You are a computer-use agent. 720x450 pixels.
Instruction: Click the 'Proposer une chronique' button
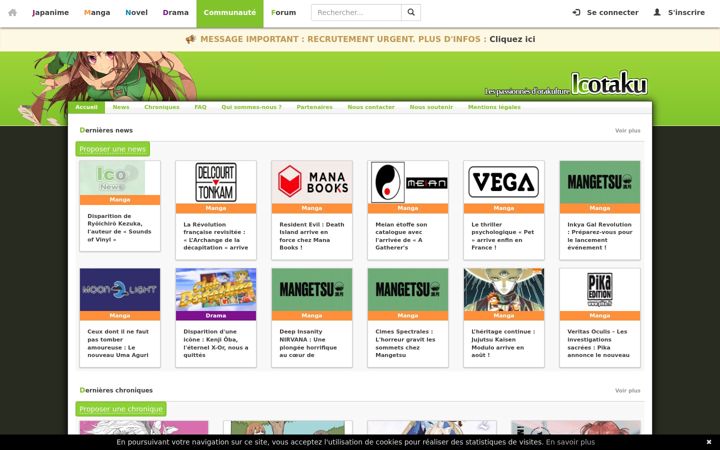pyautogui.click(x=121, y=409)
